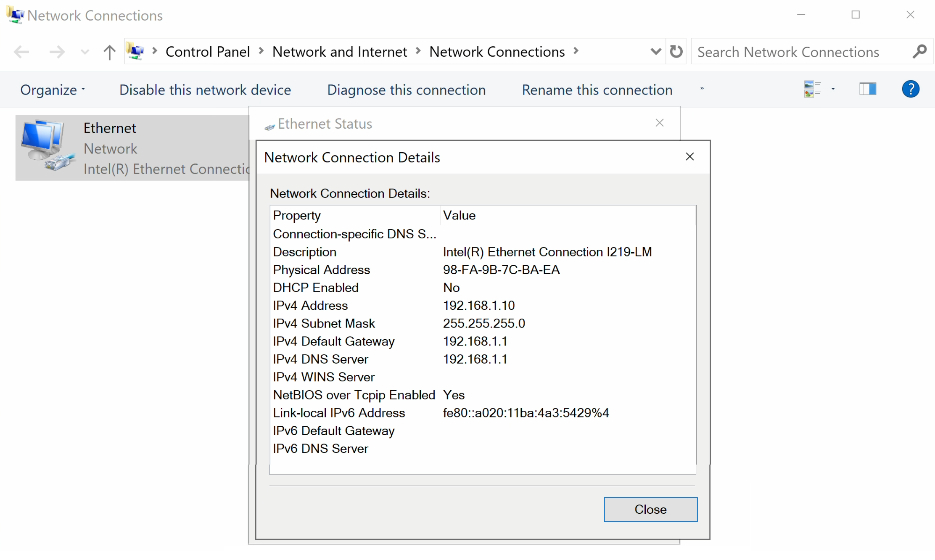Image resolution: width=935 pixels, height=560 pixels.
Task: Expand the address bar history dropdown
Action: tap(655, 52)
